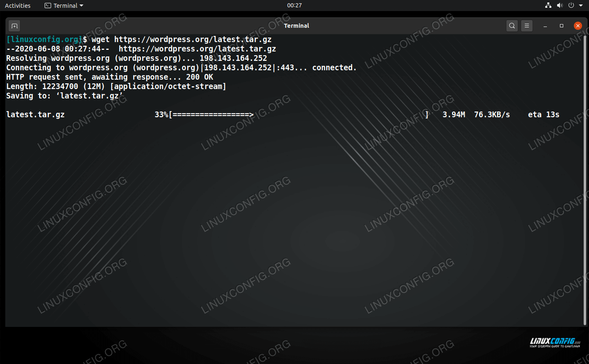Expand the system status chevron at top right
This screenshot has height=364, width=589.
pyautogui.click(x=581, y=5)
